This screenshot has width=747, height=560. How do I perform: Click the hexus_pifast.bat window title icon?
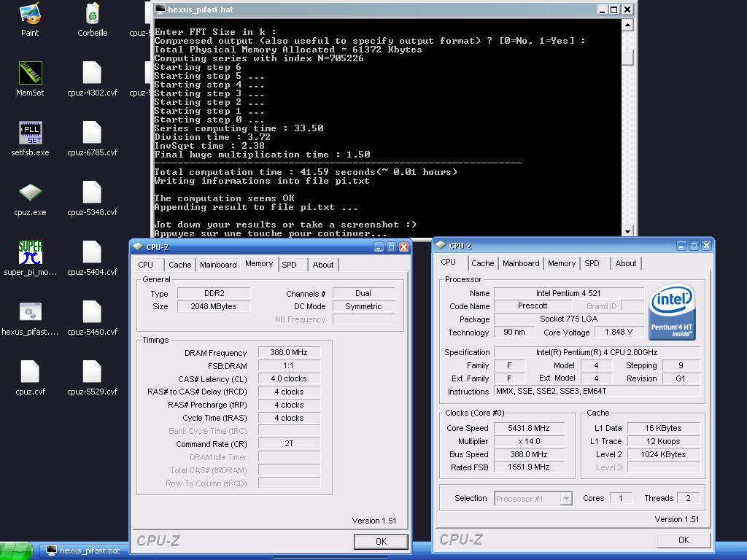160,9
